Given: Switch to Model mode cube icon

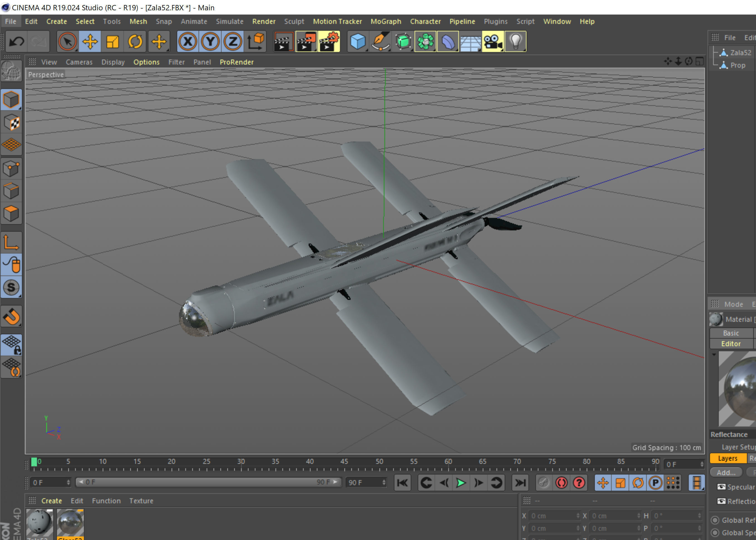Looking at the screenshot, I should [x=11, y=99].
